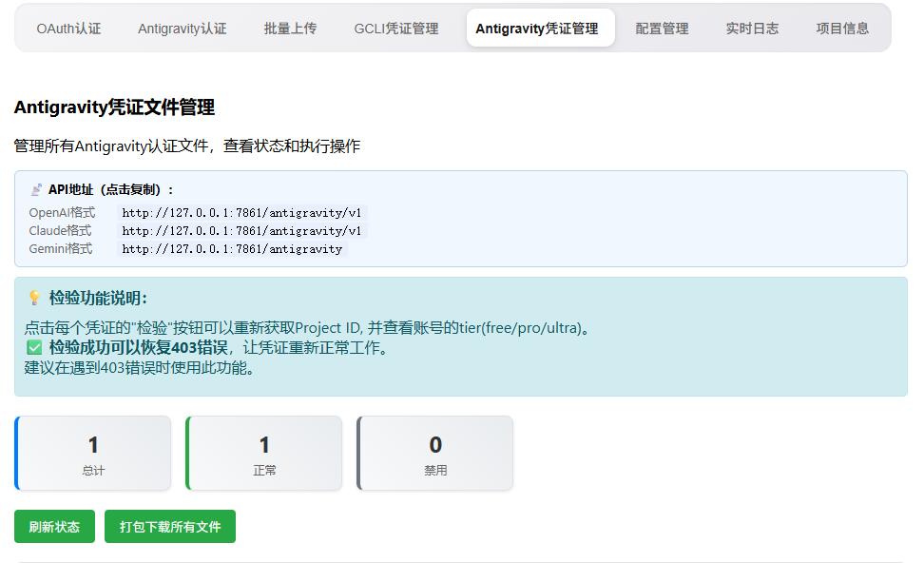Click the green checkmark icon before 检验成功

[x=34, y=348]
